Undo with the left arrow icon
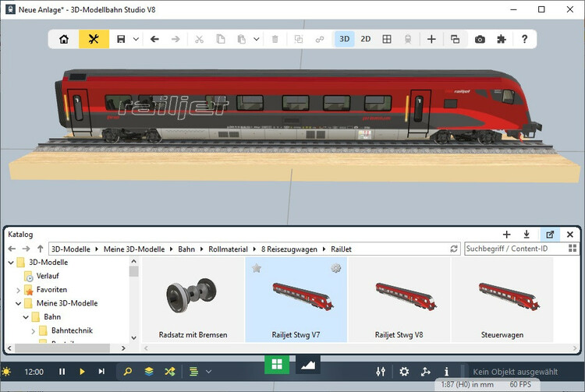 coord(154,39)
